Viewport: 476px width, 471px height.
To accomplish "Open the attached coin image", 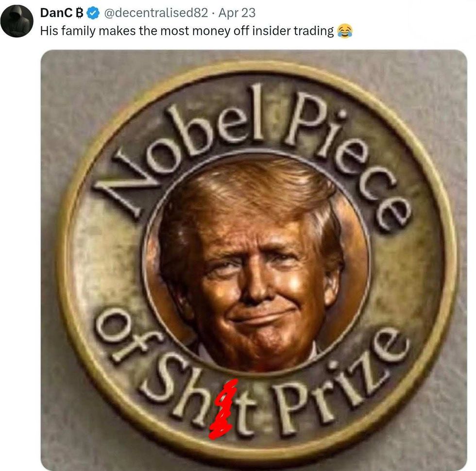I will tap(254, 260).
